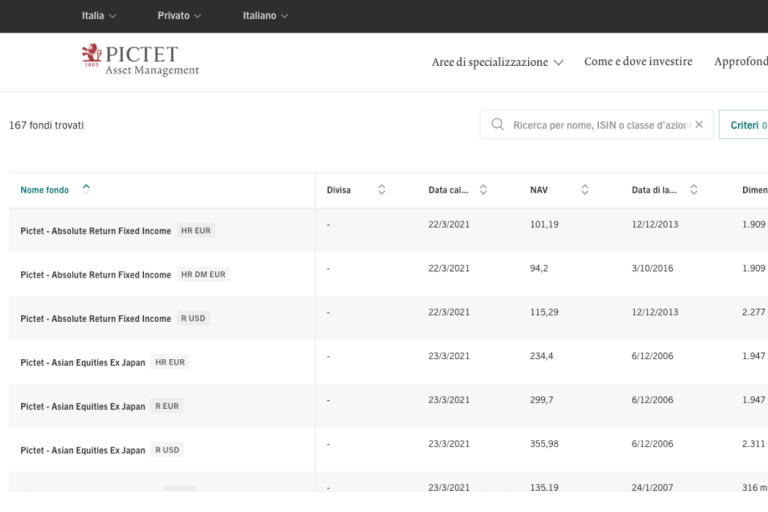Screen dimensions: 768x512
Task: Open the Approfondimenti menu item
Action: [x=741, y=62]
